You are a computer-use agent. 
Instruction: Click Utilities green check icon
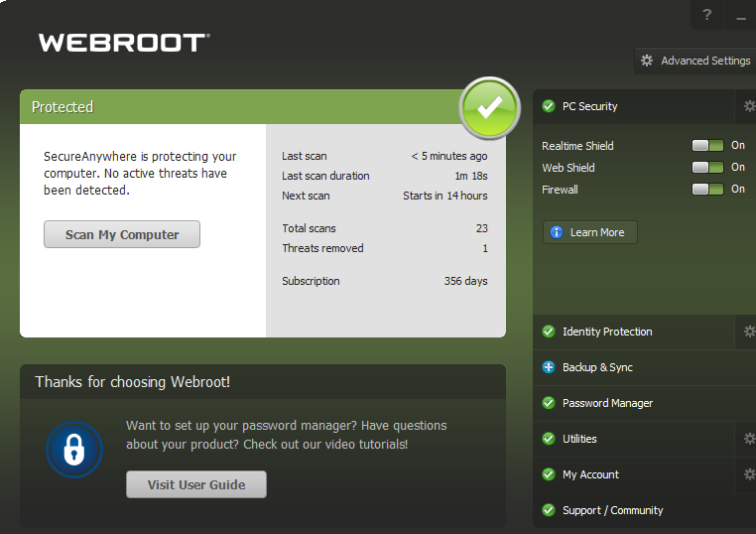pos(549,439)
